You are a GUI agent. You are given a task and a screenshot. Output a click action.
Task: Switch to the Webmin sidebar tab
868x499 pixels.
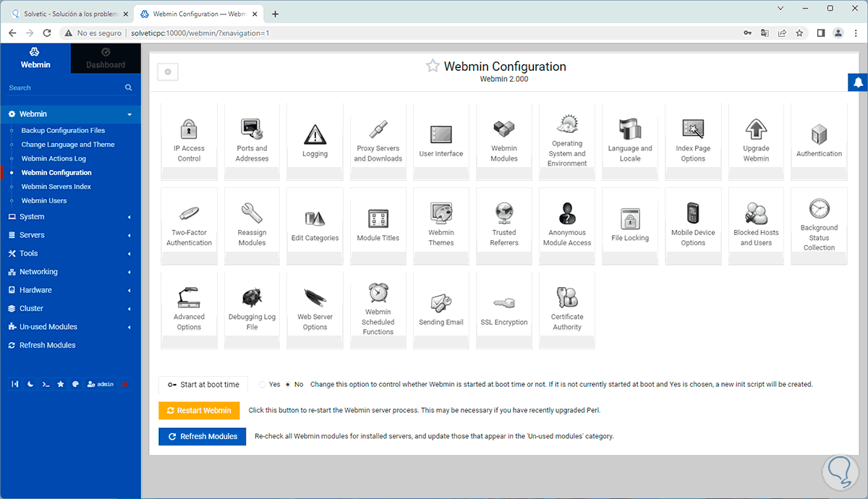pyautogui.click(x=35, y=58)
